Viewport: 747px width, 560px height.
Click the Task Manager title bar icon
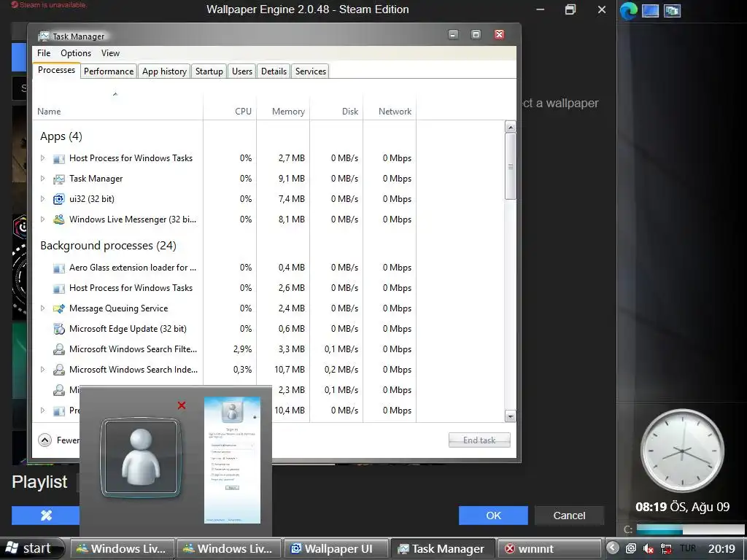[44, 36]
